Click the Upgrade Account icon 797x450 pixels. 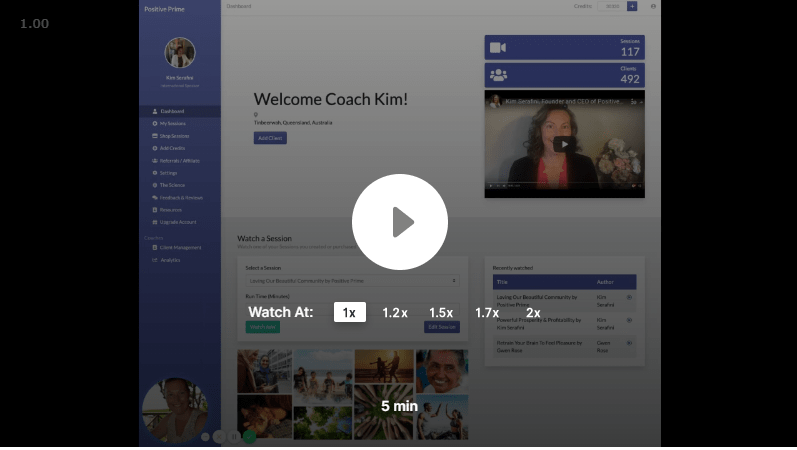(x=155, y=222)
